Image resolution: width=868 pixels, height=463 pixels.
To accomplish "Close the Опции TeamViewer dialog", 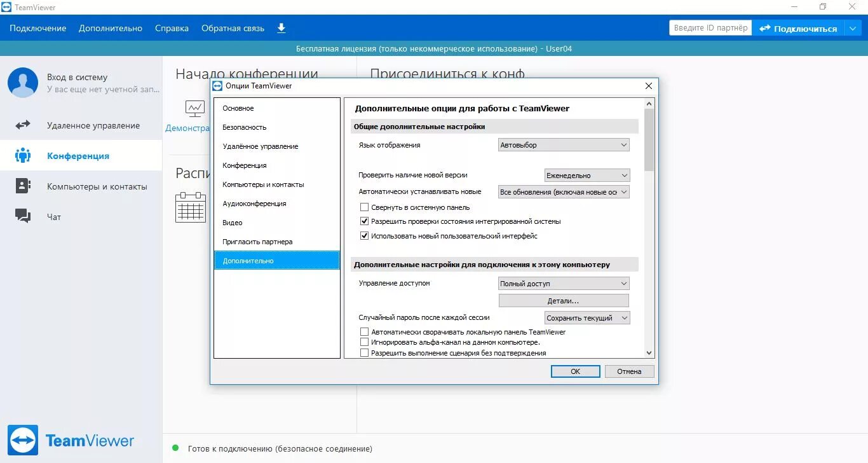I will (x=649, y=86).
